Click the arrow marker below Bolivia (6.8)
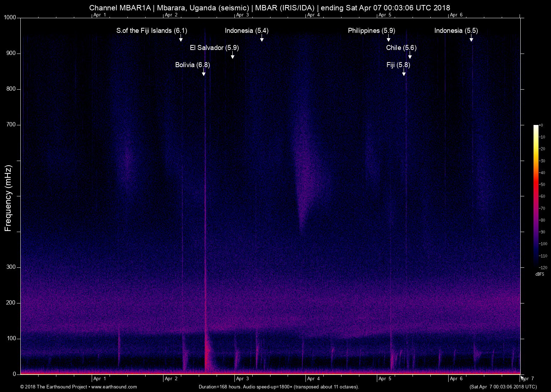This screenshot has height=392, width=551. click(203, 73)
